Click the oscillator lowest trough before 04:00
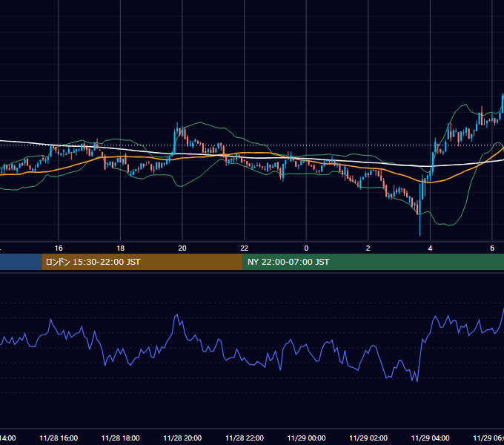The image size is (504, 445). 417,381
